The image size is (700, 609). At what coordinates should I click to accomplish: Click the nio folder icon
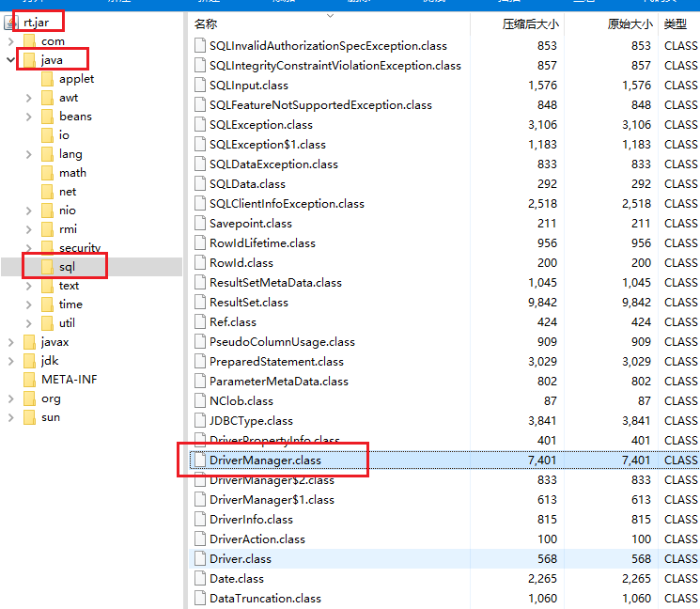(x=47, y=211)
